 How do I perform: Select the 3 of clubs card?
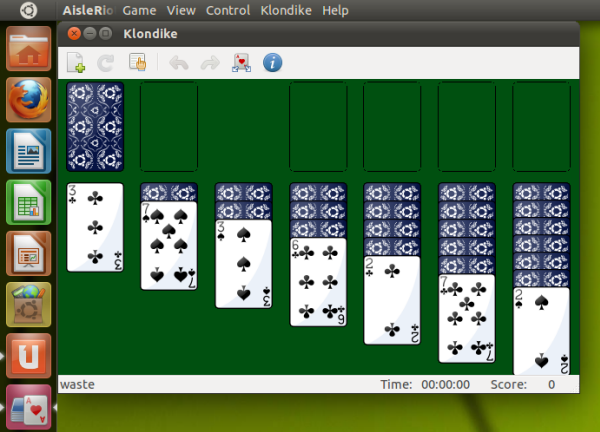[x=95, y=227]
